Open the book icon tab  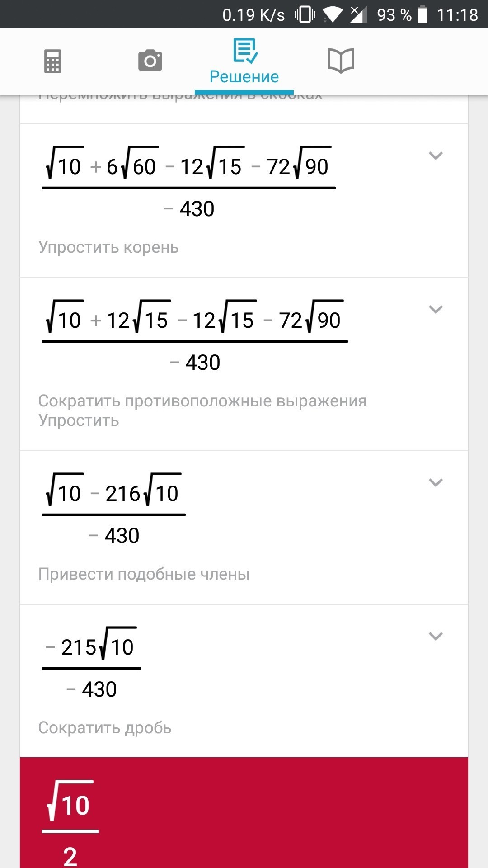point(341,61)
